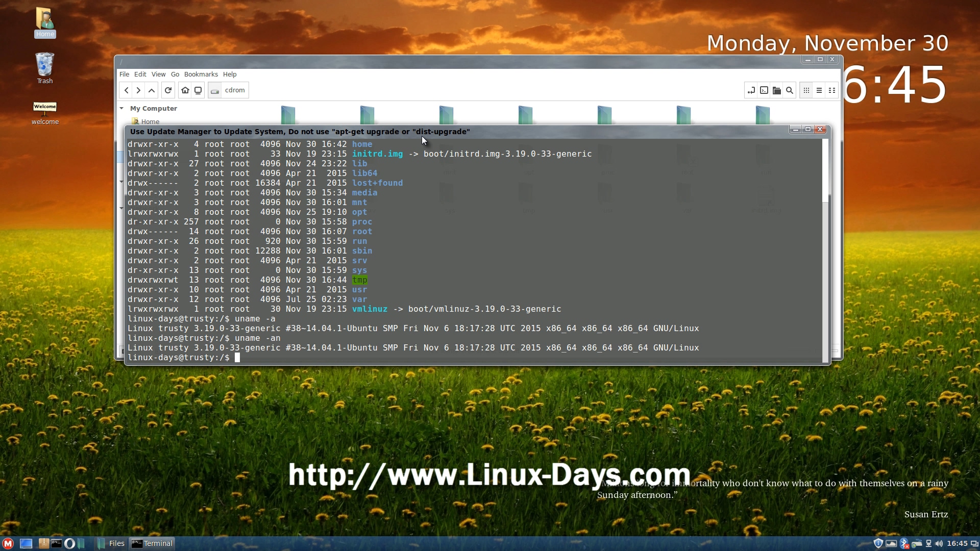
Task: Toggle location entry mode icon
Action: click(751, 90)
